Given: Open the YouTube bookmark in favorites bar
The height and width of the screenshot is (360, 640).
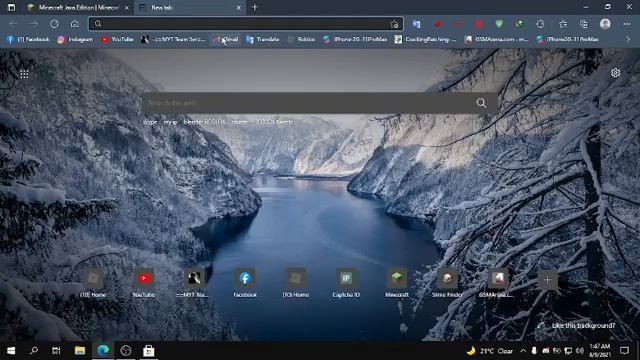Looking at the screenshot, I should (x=117, y=39).
